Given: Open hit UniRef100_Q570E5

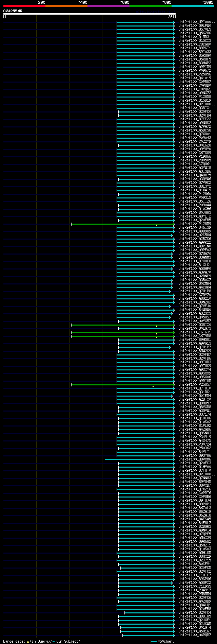Looking at the screenshot, I should [x=195, y=30].
